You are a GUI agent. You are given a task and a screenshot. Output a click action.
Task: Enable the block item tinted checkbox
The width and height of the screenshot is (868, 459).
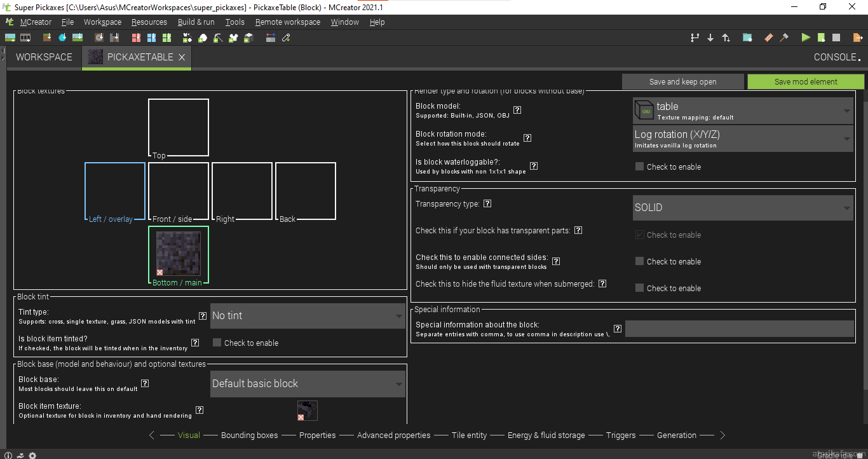point(217,343)
